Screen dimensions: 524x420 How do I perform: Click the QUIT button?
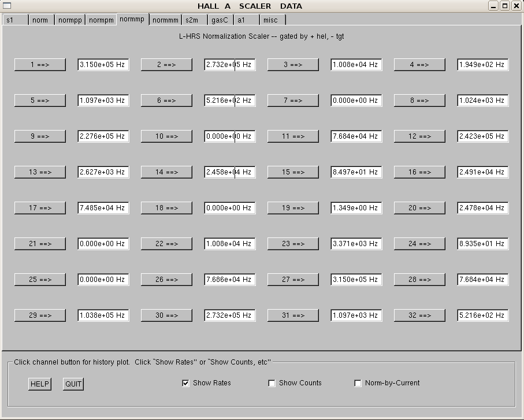point(73,384)
